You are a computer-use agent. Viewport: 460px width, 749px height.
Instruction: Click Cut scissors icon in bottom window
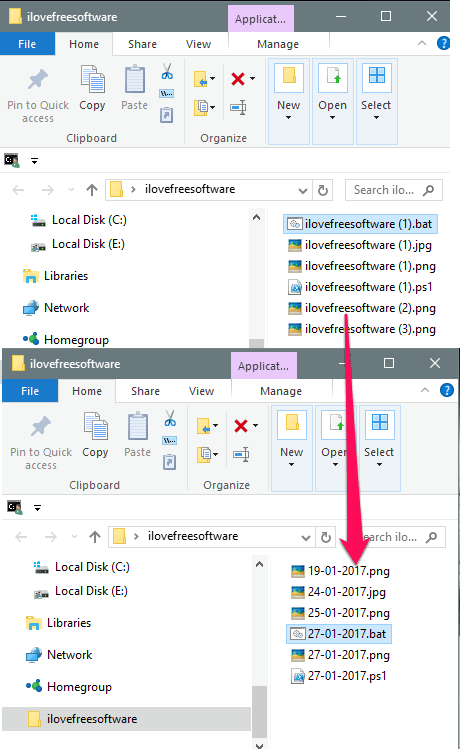(170, 418)
